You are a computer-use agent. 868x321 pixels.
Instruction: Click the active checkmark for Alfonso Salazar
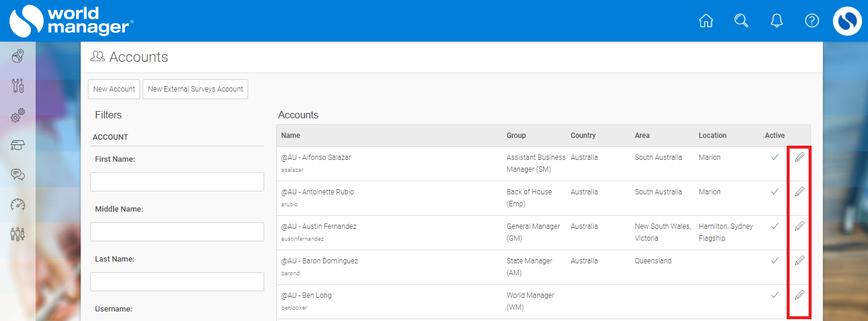tap(774, 157)
